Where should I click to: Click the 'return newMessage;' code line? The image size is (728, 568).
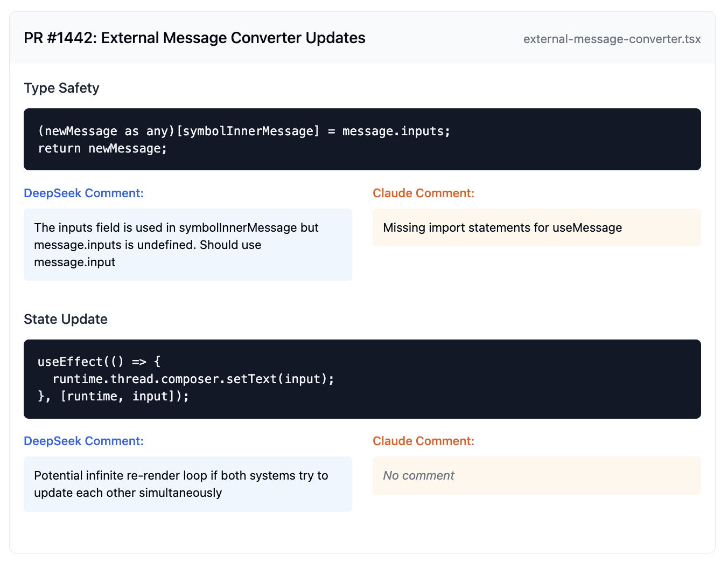(x=102, y=148)
